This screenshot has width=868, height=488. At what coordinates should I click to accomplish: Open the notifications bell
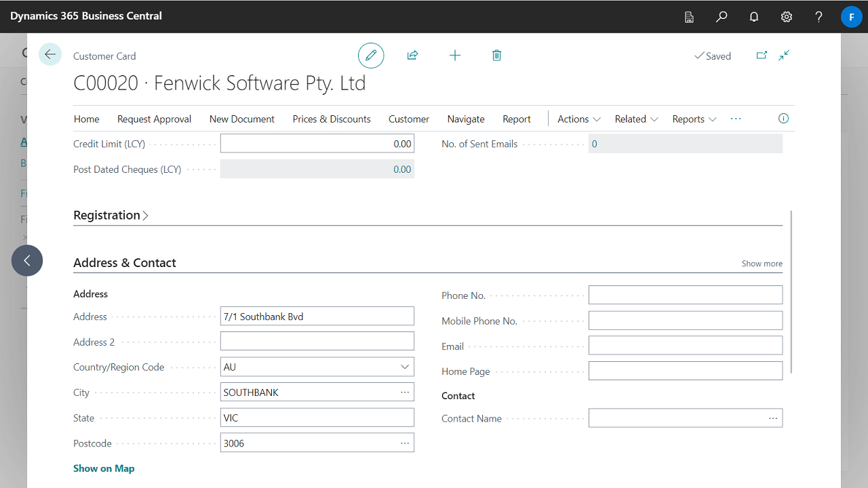(754, 16)
